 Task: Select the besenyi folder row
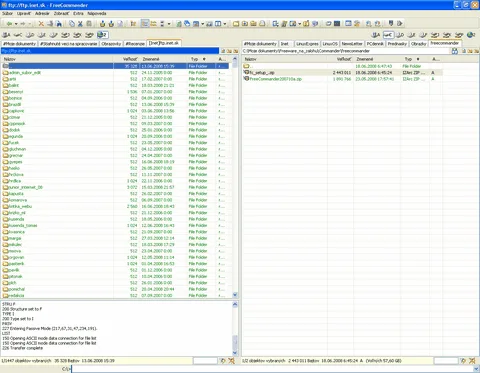point(115,92)
